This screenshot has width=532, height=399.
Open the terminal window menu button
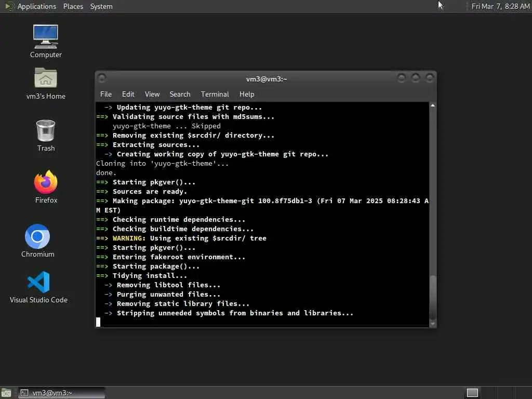(102, 78)
